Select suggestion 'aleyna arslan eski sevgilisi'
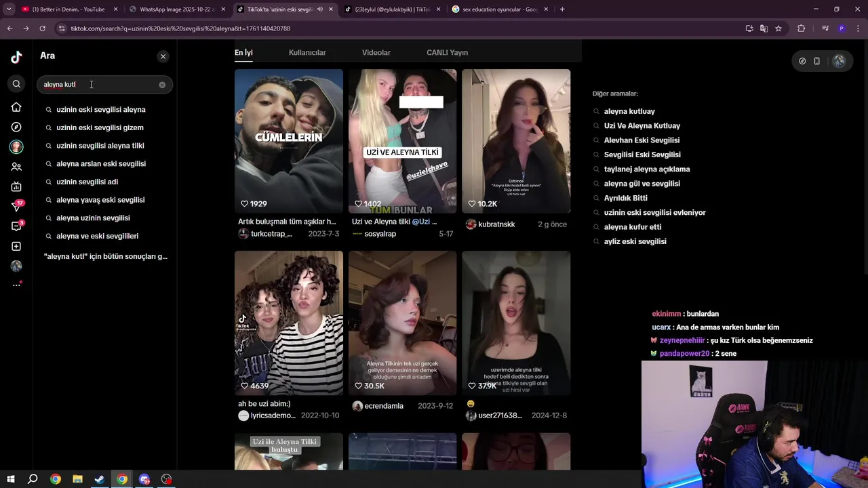The image size is (868, 488). 101,163
